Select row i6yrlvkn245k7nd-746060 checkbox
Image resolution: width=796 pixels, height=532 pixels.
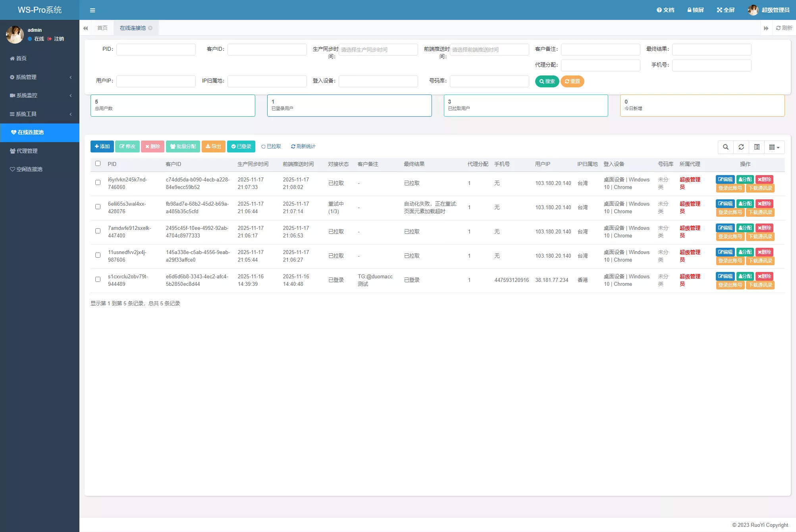pos(98,183)
